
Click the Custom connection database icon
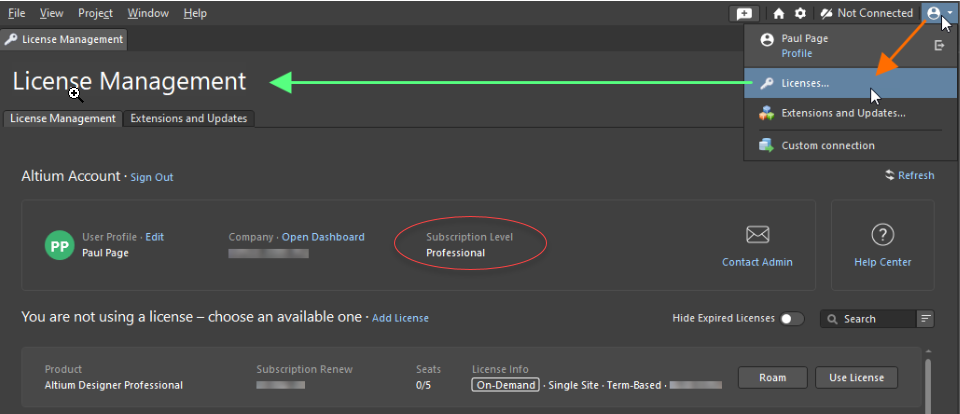point(766,145)
